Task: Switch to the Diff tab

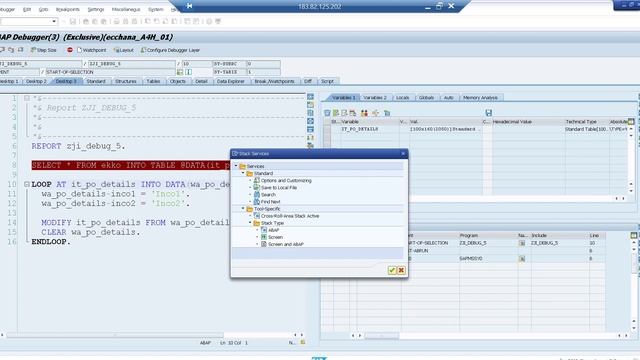Action: [x=308, y=81]
